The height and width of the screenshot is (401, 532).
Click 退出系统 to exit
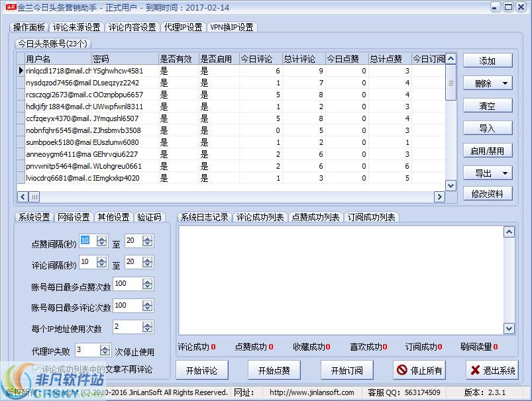(492, 370)
